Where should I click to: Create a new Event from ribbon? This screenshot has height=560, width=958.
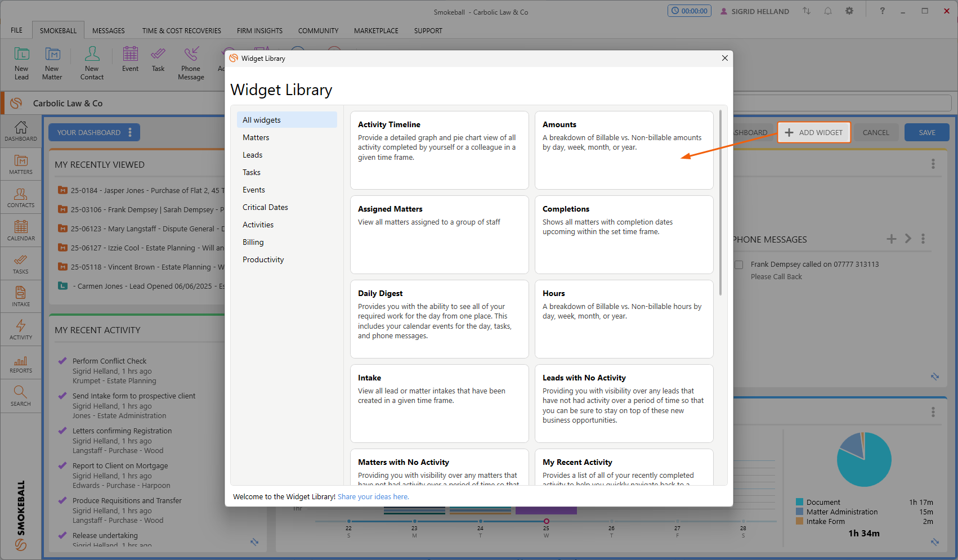(130, 59)
